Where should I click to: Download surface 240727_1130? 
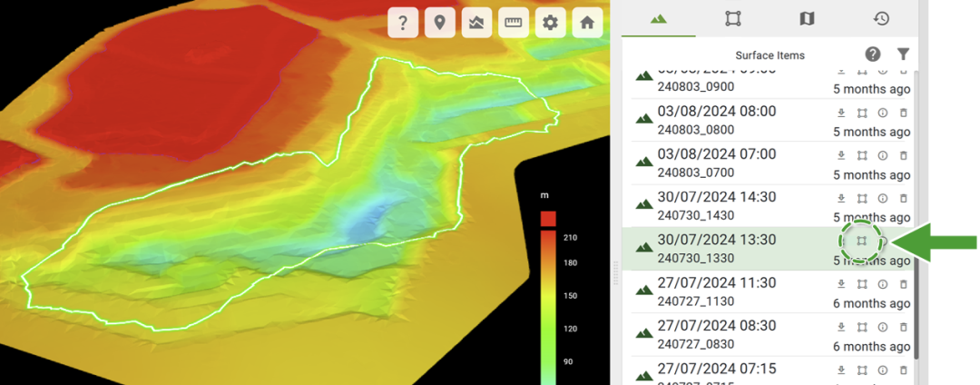coord(841,284)
